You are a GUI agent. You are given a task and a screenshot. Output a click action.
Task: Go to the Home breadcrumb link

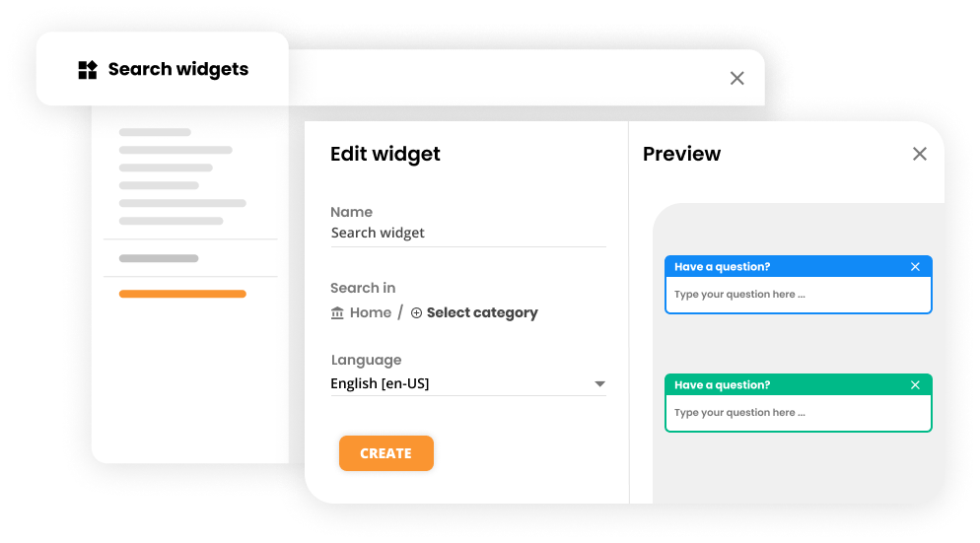pyautogui.click(x=371, y=312)
